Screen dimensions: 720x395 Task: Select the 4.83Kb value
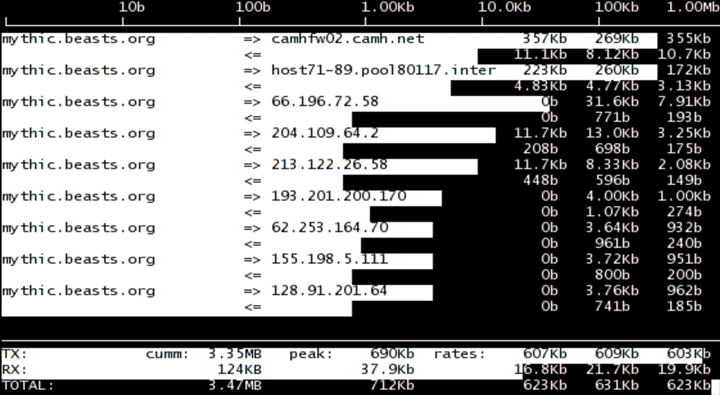click(x=540, y=86)
